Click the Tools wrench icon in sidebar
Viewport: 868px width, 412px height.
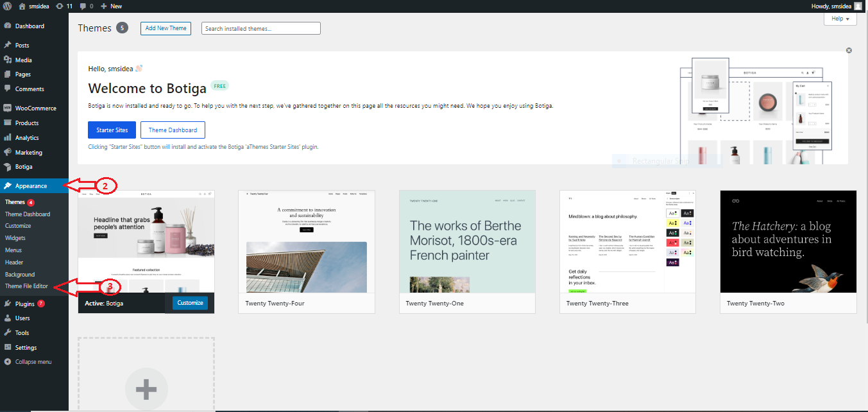[7, 333]
